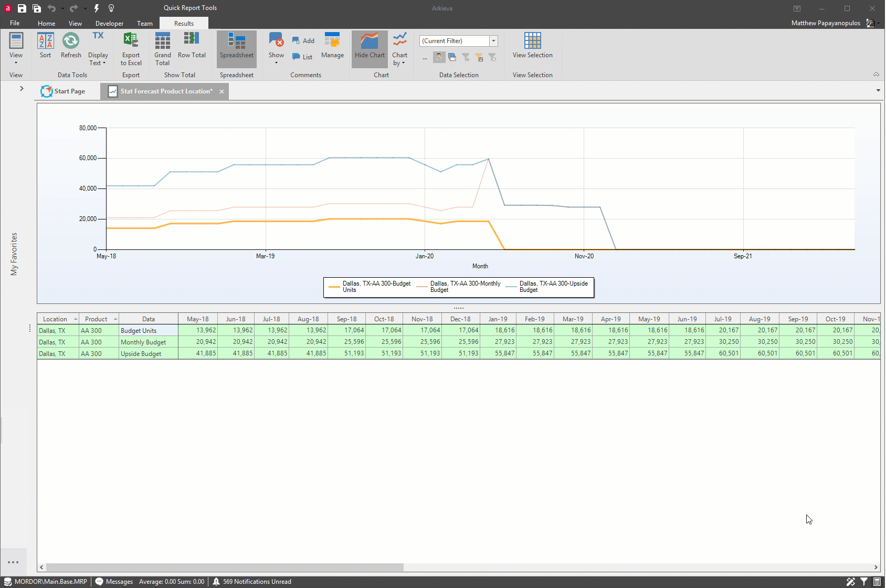Close the Stat Forecast Product Location tab
The height and width of the screenshot is (588, 886).
click(x=221, y=91)
